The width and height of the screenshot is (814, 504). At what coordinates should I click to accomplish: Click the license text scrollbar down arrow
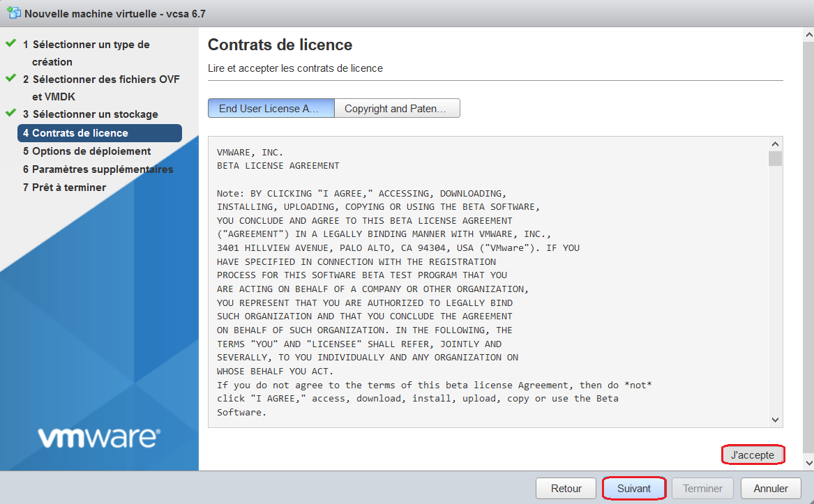775,420
